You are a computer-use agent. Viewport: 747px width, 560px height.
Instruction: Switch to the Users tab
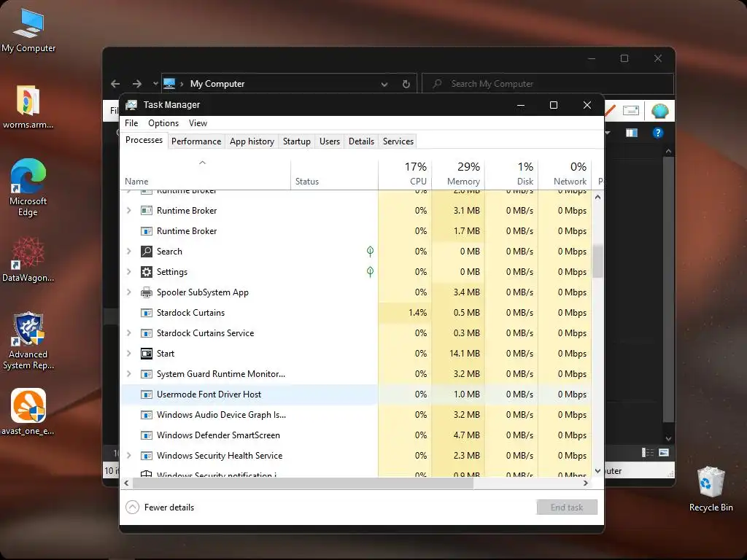pyautogui.click(x=330, y=141)
